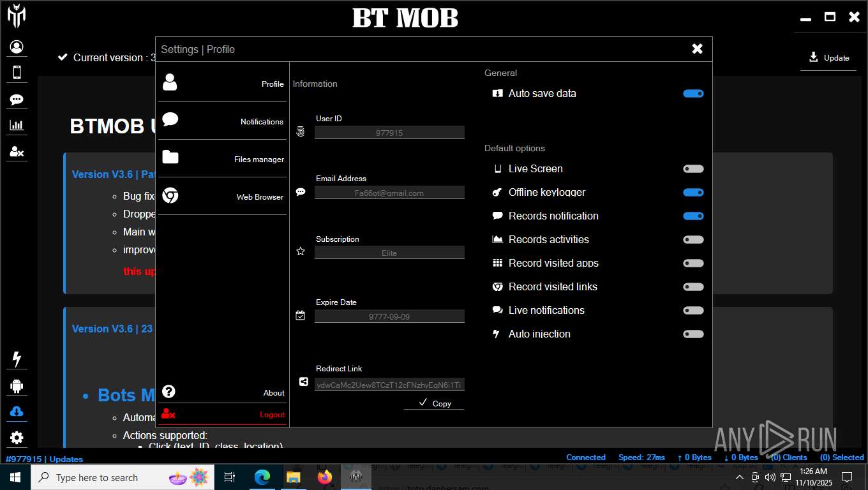This screenshot has width=868, height=490.
Task: Click the calendar icon beside Expire Date
Action: pos(301,315)
